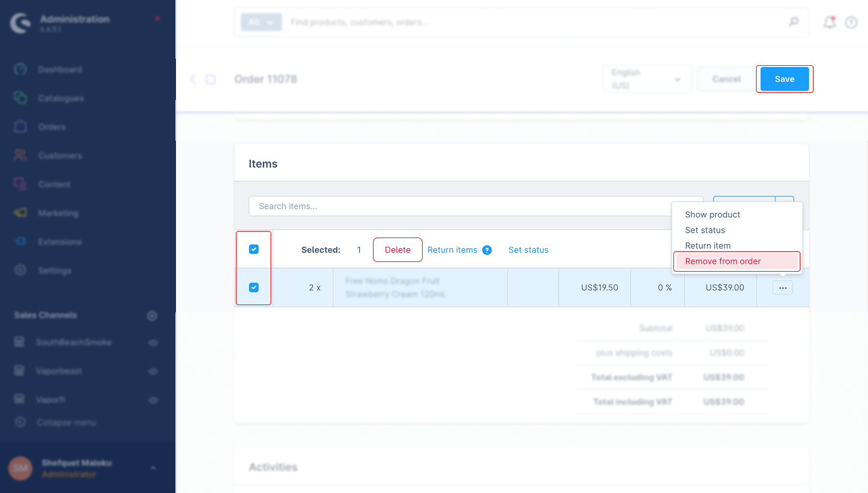Expand the All search filter dropdown
The height and width of the screenshot is (493, 868).
261,22
